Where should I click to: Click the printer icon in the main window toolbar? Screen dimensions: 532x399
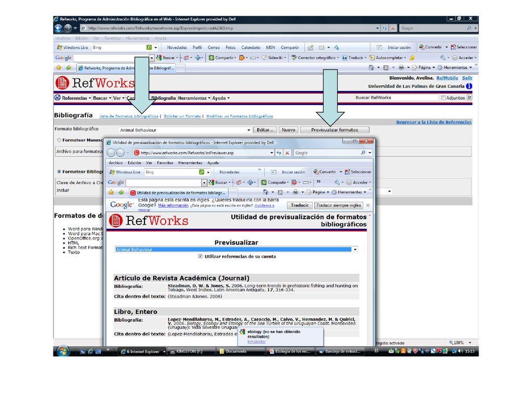401,68
